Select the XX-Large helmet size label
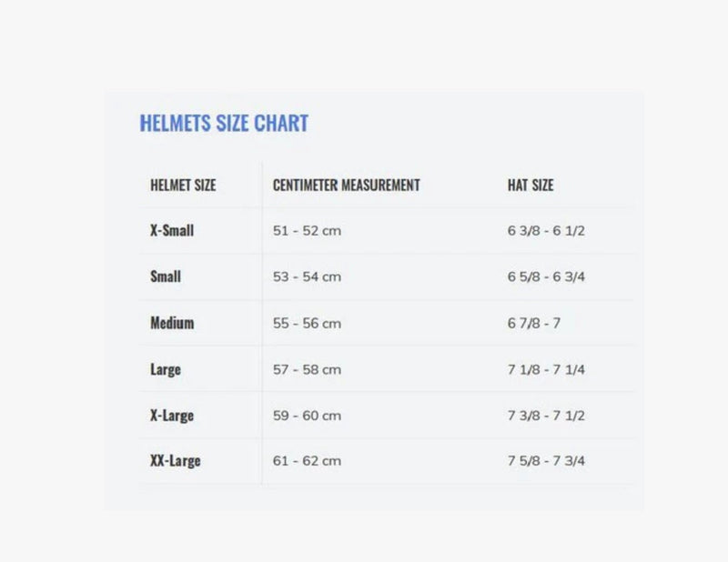This screenshot has width=728, height=562. pyautogui.click(x=175, y=461)
